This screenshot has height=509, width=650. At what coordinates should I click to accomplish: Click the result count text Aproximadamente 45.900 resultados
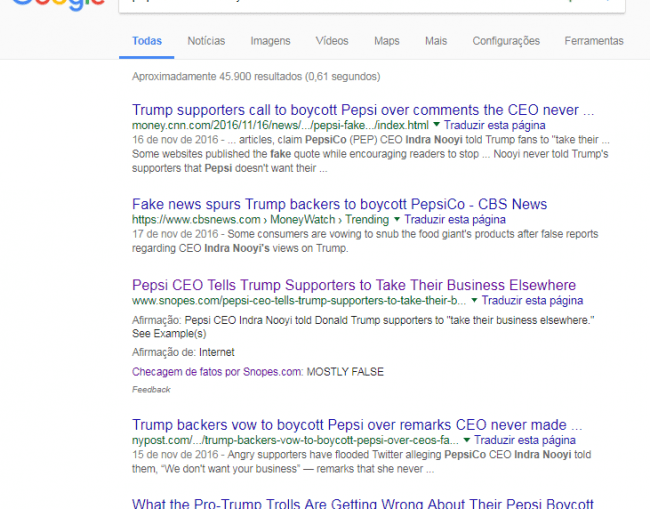256,77
